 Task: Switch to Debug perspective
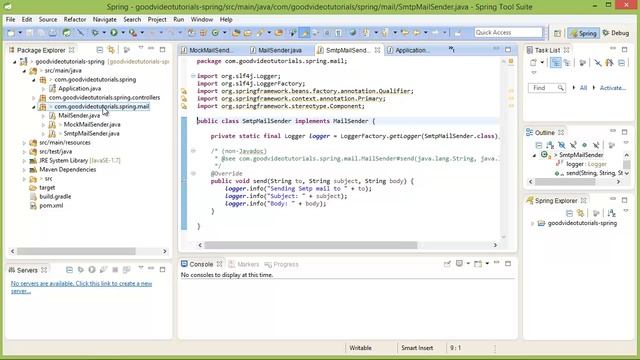pyautogui.click(x=616, y=33)
